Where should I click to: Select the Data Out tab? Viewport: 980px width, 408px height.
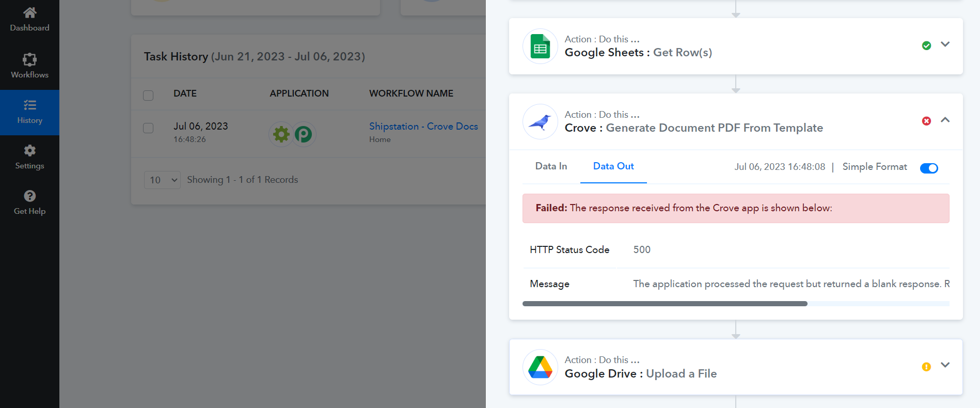(x=613, y=166)
